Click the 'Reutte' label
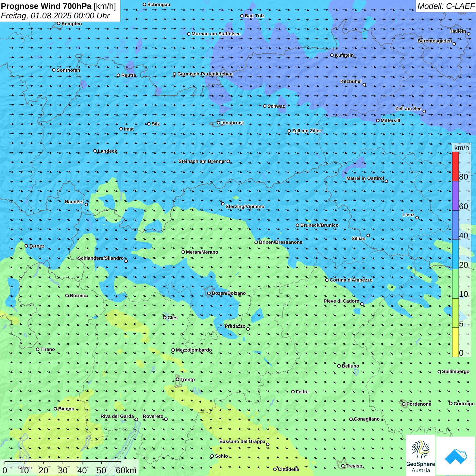Image resolution: width=476 pixels, height=476 pixels. point(129,75)
